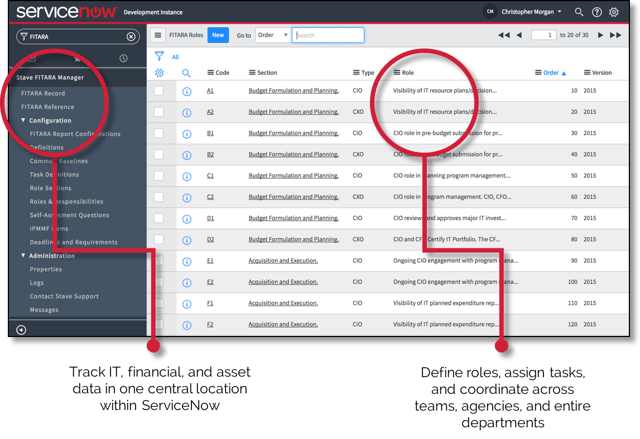Open the personalize list gear icon
This screenshot has width=640, height=439.
pos(159,73)
